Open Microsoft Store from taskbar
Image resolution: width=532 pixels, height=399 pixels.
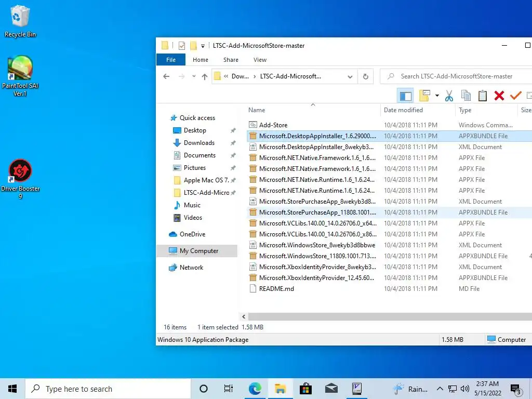click(x=305, y=389)
